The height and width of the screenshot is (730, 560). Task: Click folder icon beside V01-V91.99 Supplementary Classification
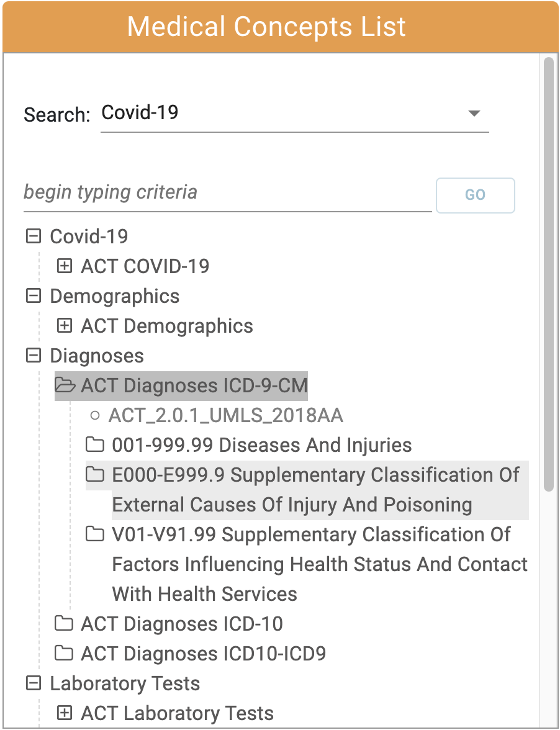95,534
